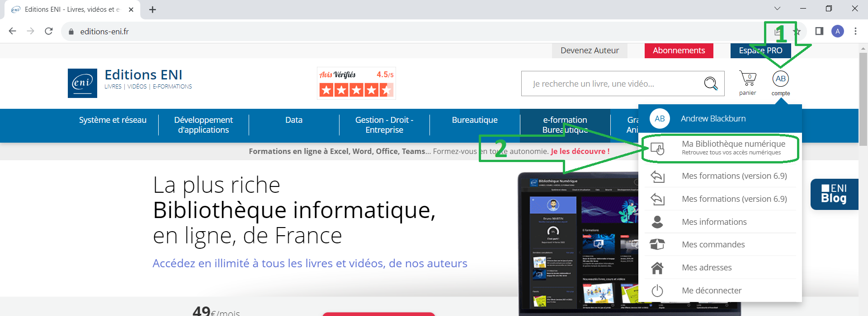Screen dimensions: 868x316
Task: Click the Avis Vérifiés rating badge
Action: [x=356, y=83]
